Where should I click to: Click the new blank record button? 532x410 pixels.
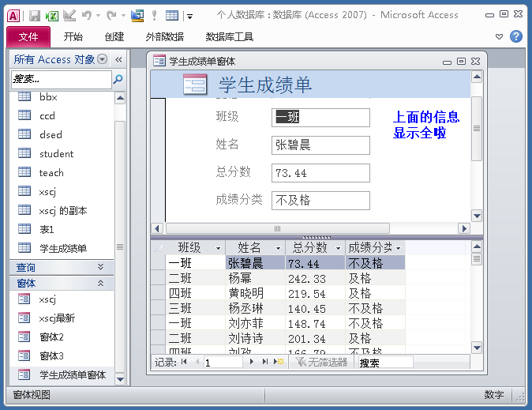pyautogui.click(x=279, y=362)
